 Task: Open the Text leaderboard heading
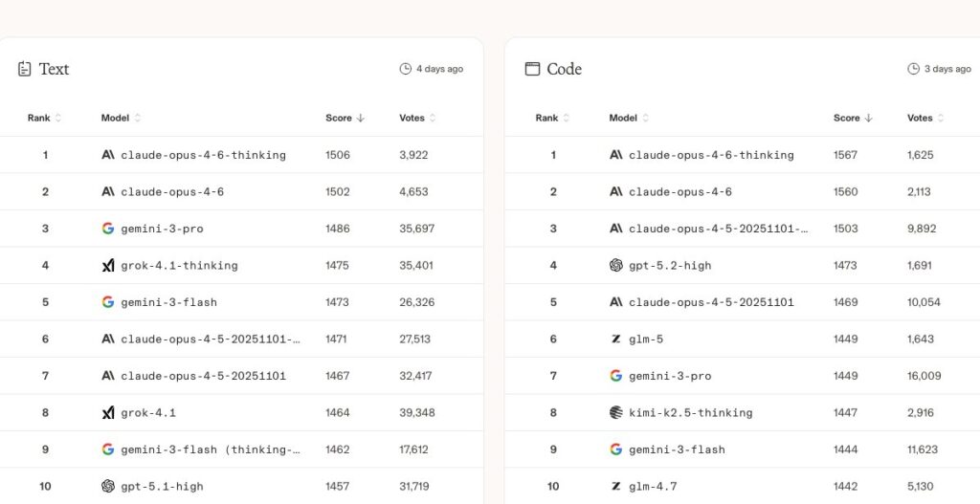tap(54, 69)
